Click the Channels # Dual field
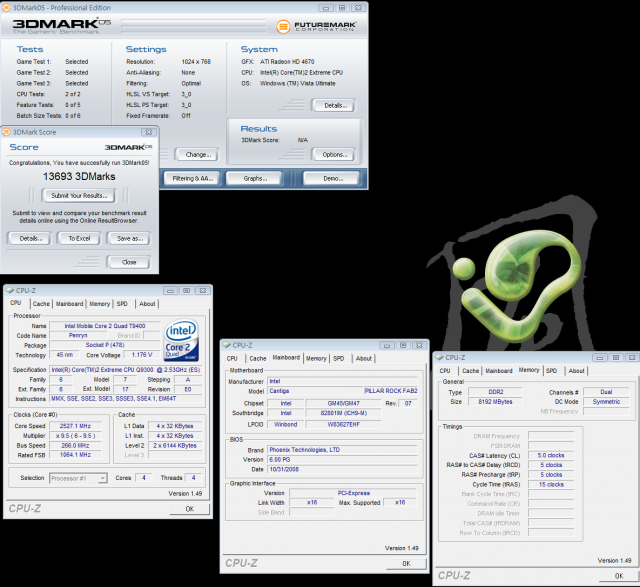Viewport: 640px width, 587px height. click(606, 392)
